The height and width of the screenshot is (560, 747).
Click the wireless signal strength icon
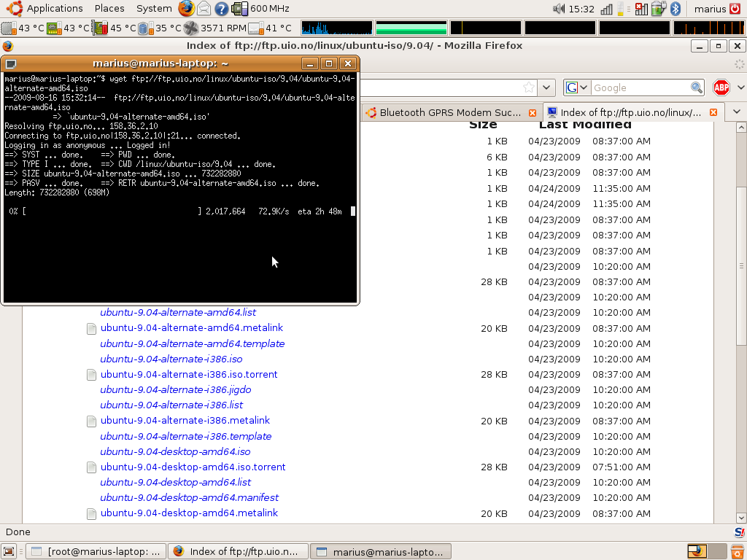[x=606, y=9]
